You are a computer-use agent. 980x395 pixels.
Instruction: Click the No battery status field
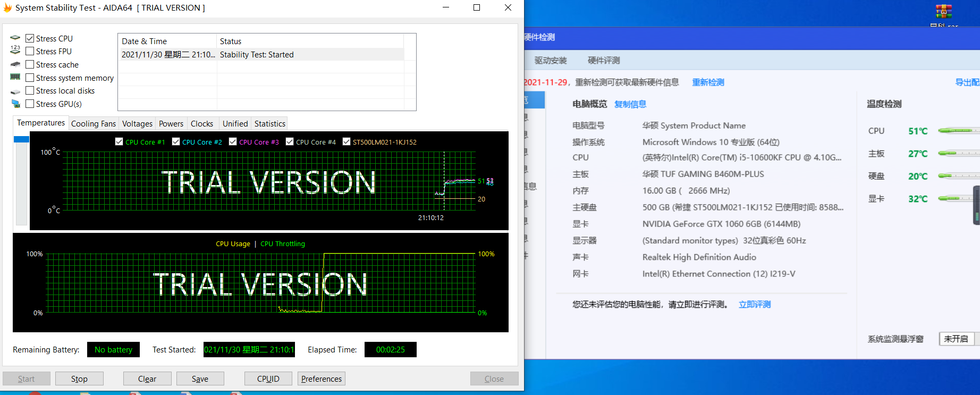coord(113,349)
